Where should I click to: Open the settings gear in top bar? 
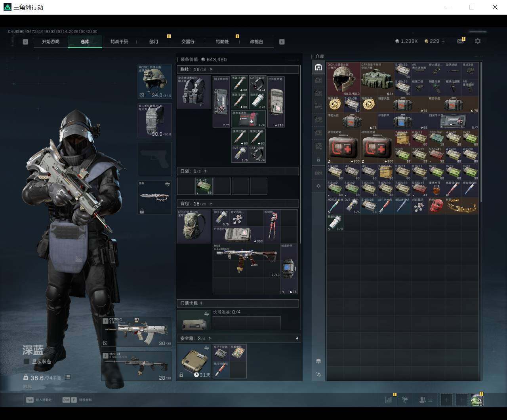(478, 41)
